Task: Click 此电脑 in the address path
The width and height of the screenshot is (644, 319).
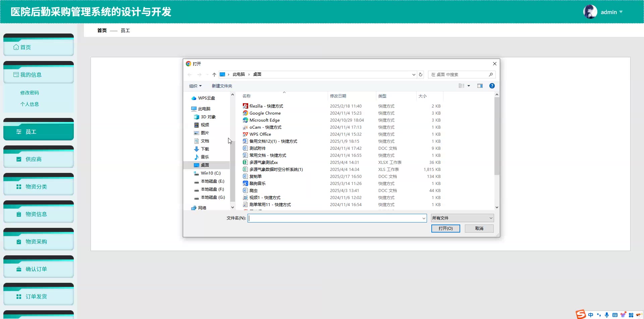Action: coord(239,74)
